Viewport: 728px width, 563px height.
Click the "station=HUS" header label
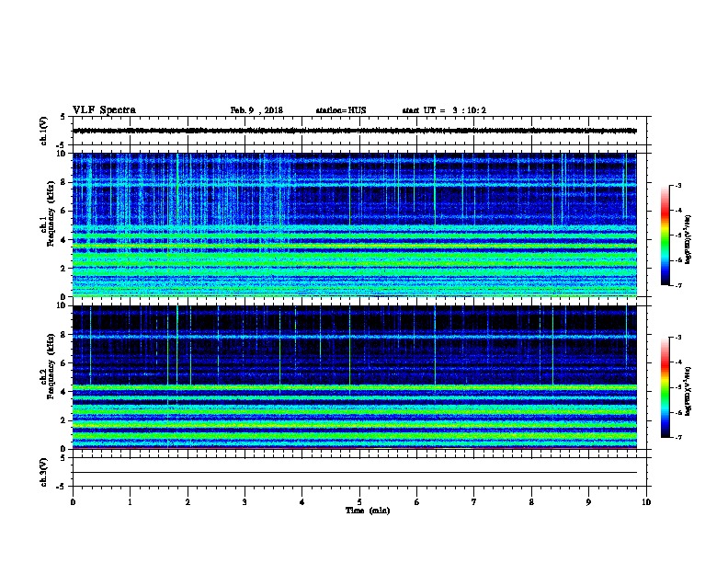tap(341, 110)
